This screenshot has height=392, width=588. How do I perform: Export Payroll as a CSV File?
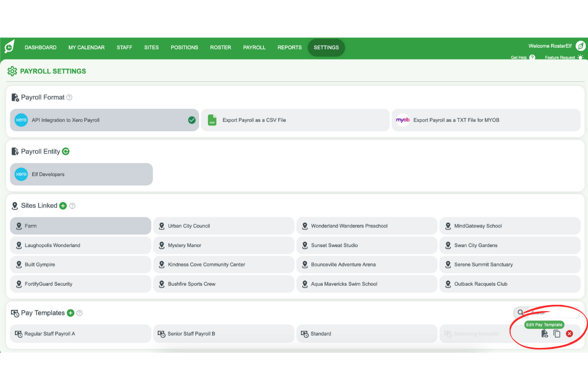295,120
